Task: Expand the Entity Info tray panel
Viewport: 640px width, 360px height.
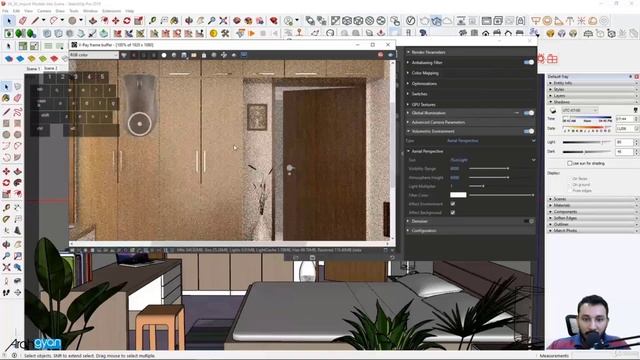Action: (x=593, y=83)
